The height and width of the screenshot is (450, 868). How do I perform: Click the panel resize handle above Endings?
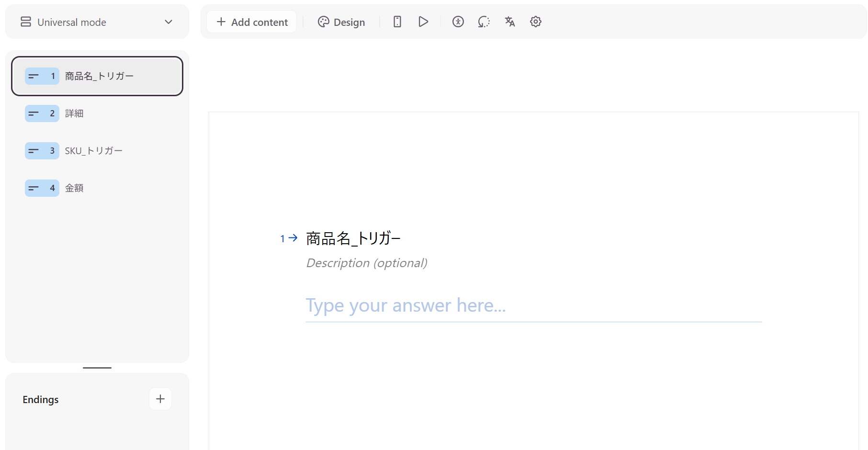97,368
